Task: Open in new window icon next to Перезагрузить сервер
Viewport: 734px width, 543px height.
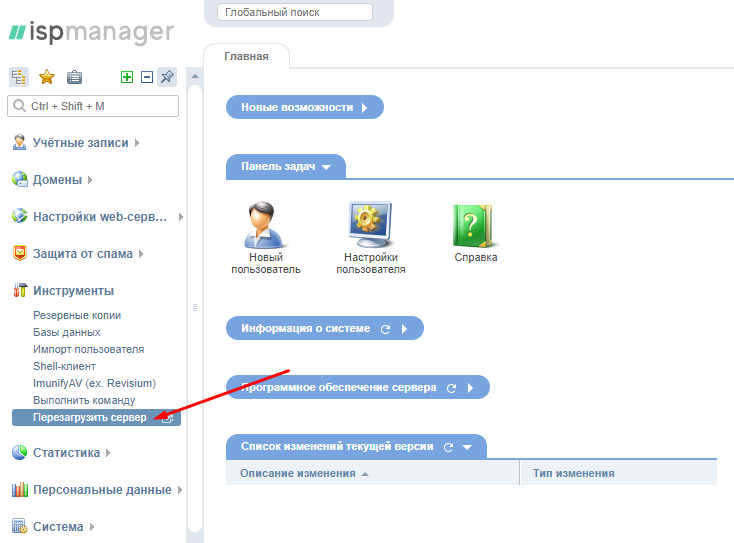Action: [x=167, y=418]
